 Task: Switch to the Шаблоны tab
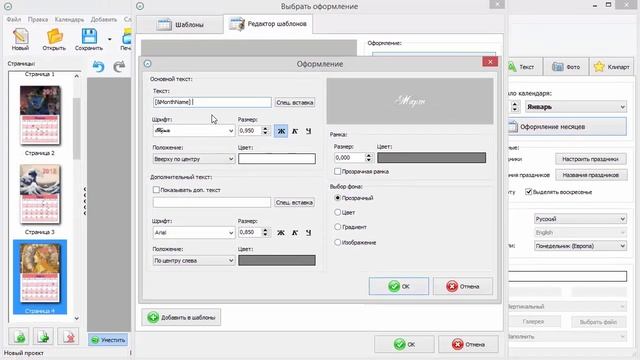click(180, 25)
